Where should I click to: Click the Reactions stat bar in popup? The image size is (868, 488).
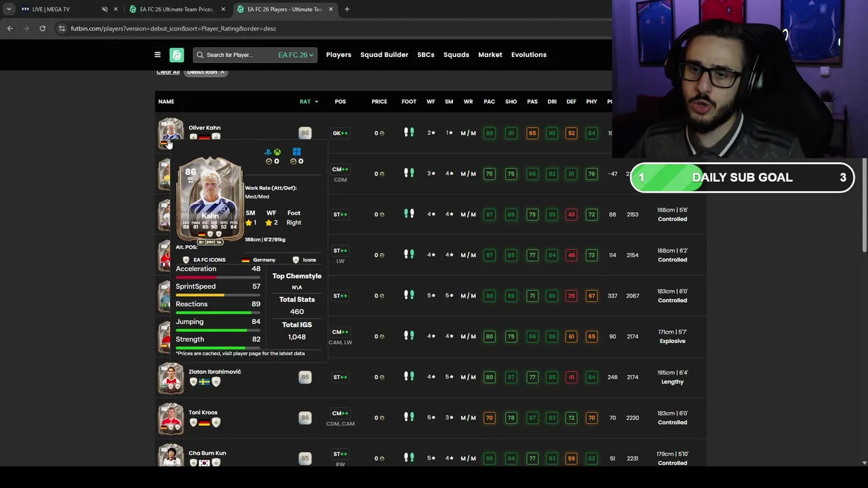pos(218,313)
